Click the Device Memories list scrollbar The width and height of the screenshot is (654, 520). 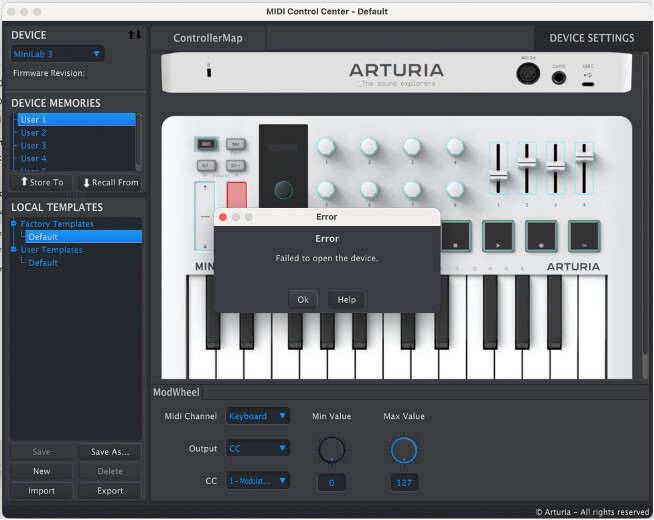139,141
